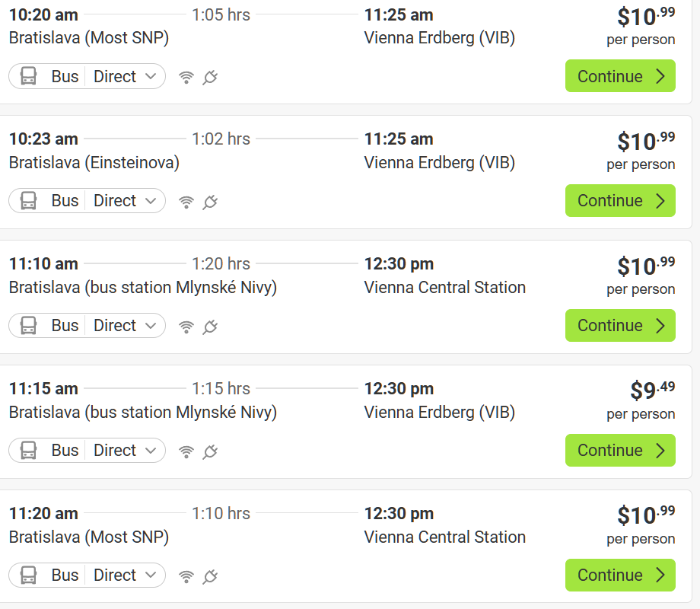Screen dimensions: 700x609
Task: Click power outlet icon on 10:20 am trip
Action: pyautogui.click(x=211, y=77)
